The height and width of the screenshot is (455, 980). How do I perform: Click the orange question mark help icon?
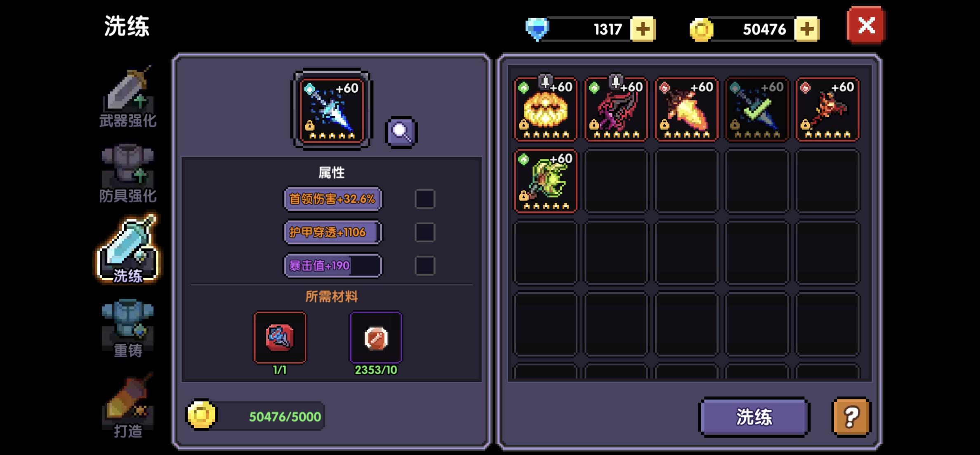tap(851, 417)
